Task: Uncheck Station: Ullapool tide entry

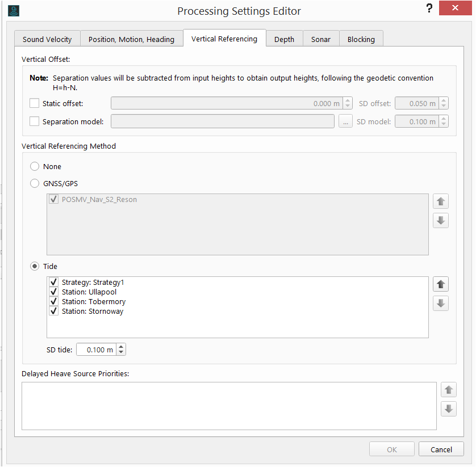Action: (54, 292)
